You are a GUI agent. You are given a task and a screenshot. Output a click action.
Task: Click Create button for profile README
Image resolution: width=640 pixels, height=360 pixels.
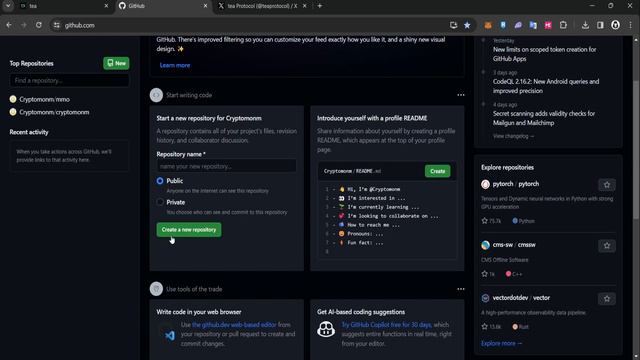[x=438, y=171]
